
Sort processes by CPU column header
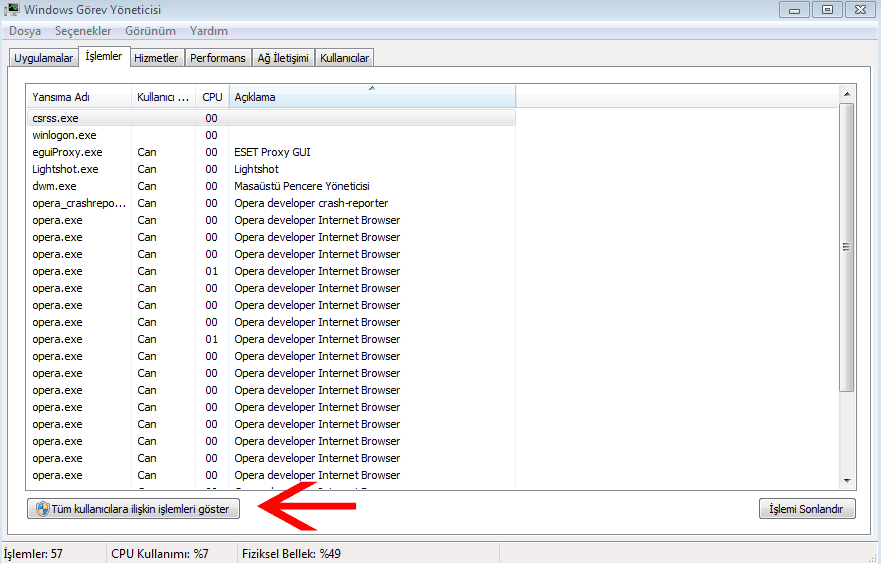tap(212, 97)
